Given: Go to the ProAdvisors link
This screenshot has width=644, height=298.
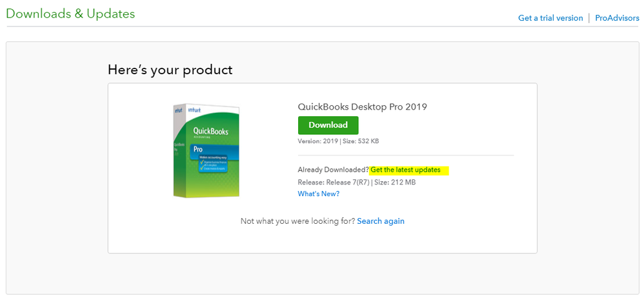Looking at the screenshot, I should [616, 18].
